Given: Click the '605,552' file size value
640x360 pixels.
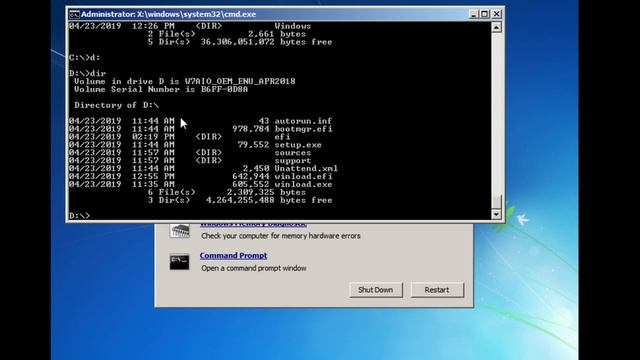Looking at the screenshot, I should coord(251,184).
